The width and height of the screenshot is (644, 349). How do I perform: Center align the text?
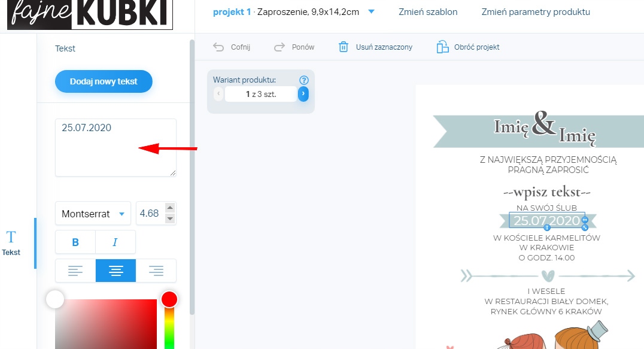[116, 271]
